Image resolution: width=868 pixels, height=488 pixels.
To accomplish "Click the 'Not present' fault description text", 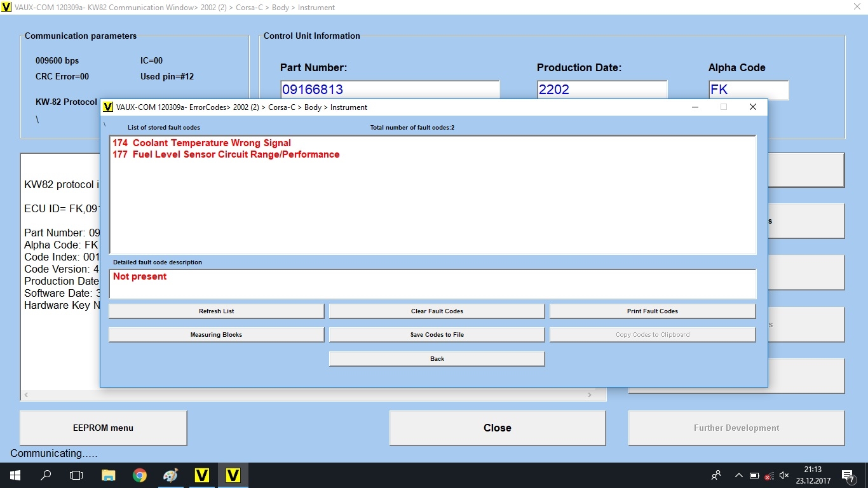I will tap(140, 276).
